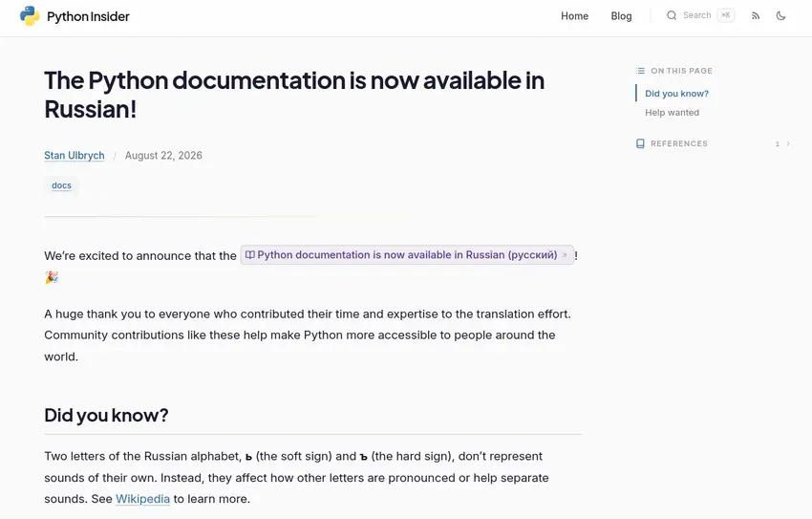Click the party popper emoji
This screenshot has height=519, width=812.
[52, 277]
